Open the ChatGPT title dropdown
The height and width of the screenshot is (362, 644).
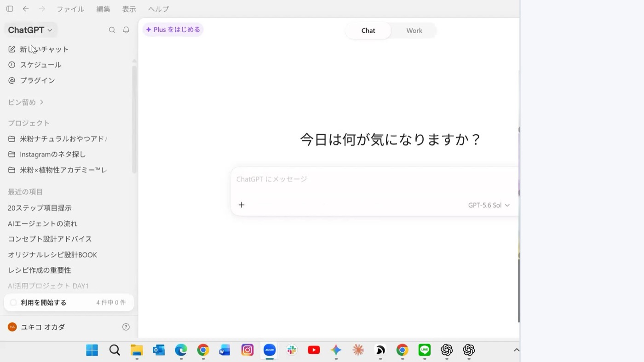click(x=30, y=30)
